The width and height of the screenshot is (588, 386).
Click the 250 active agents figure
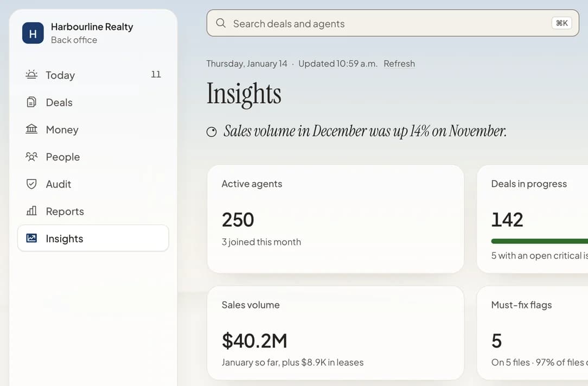(238, 220)
